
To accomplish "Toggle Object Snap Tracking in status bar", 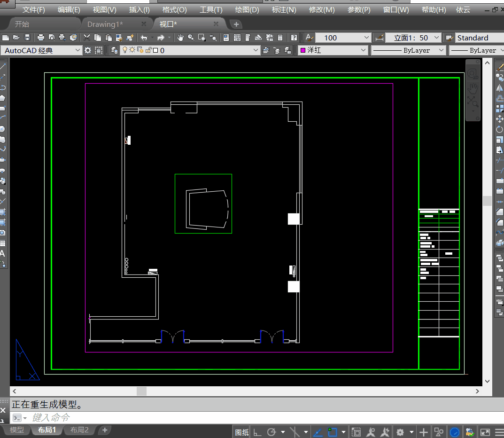I will [x=318, y=432].
